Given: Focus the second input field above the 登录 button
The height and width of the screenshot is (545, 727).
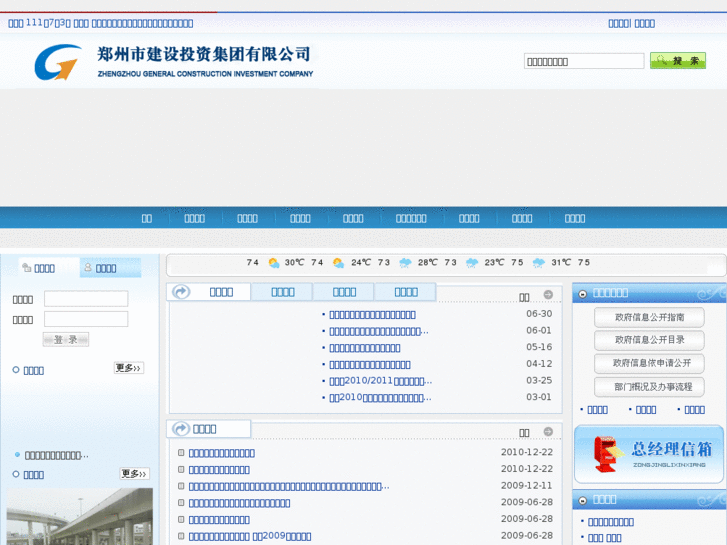Looking at the screenshot, I should tap(86, 319).
